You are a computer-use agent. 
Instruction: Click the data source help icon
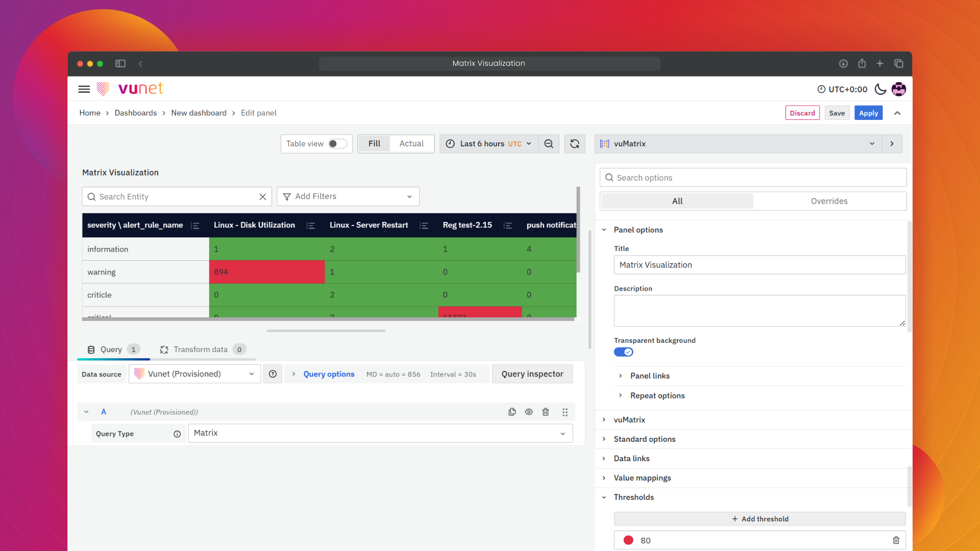(x=273, y=374)
